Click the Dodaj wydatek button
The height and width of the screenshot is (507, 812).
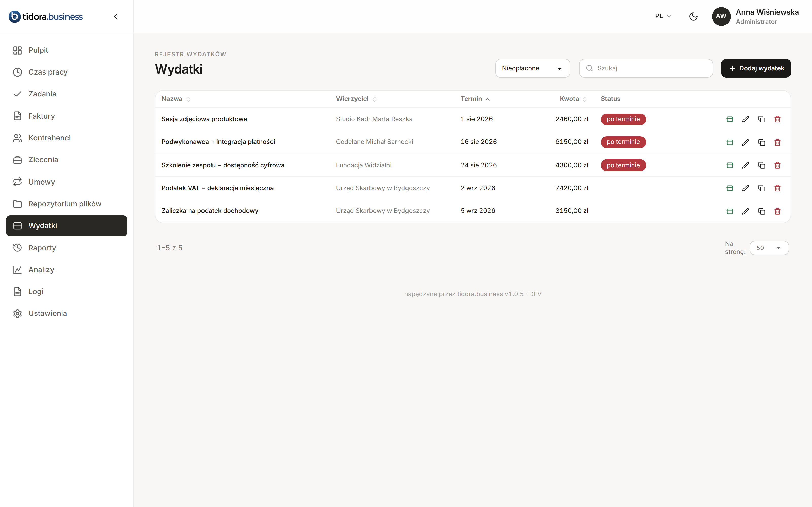pos(756,68)
